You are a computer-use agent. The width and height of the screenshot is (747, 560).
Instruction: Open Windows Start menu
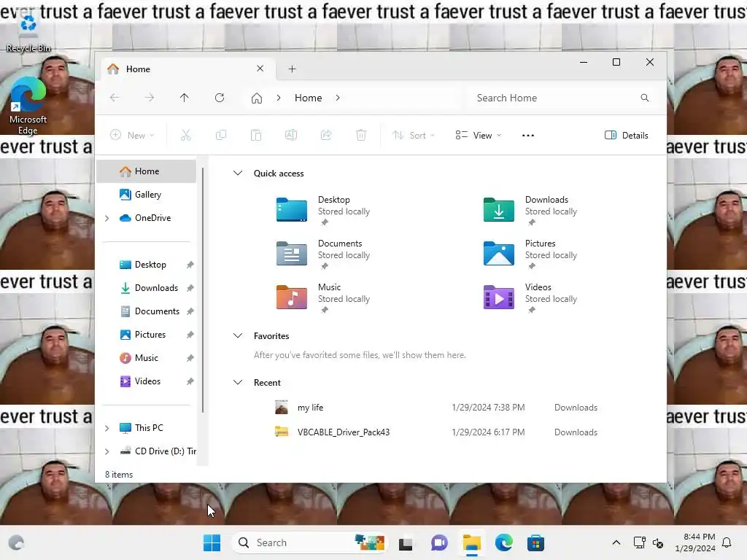(x=212, y=542)
